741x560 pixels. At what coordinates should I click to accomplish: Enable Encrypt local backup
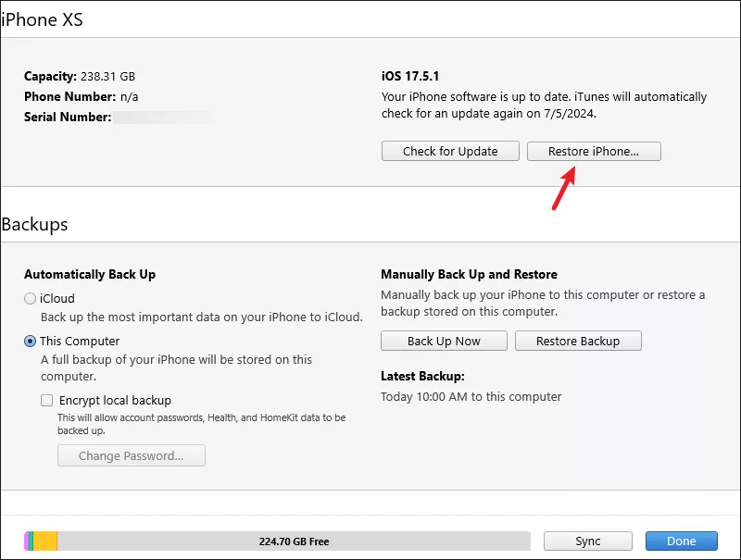tap(46, 400)
